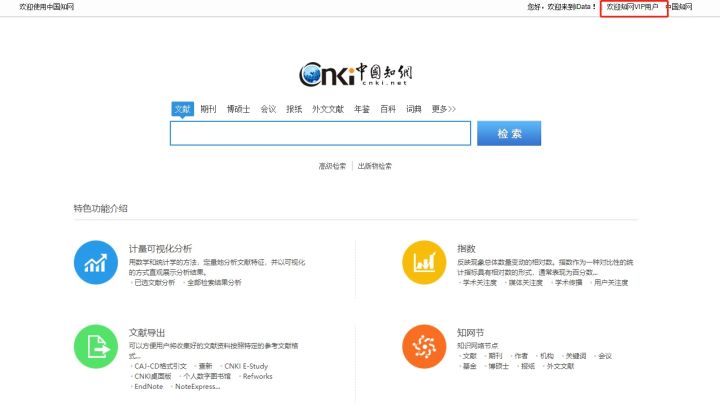Click the 期刊 link under 知网节
The image size is (720, 416).
(x=495, y=356)
